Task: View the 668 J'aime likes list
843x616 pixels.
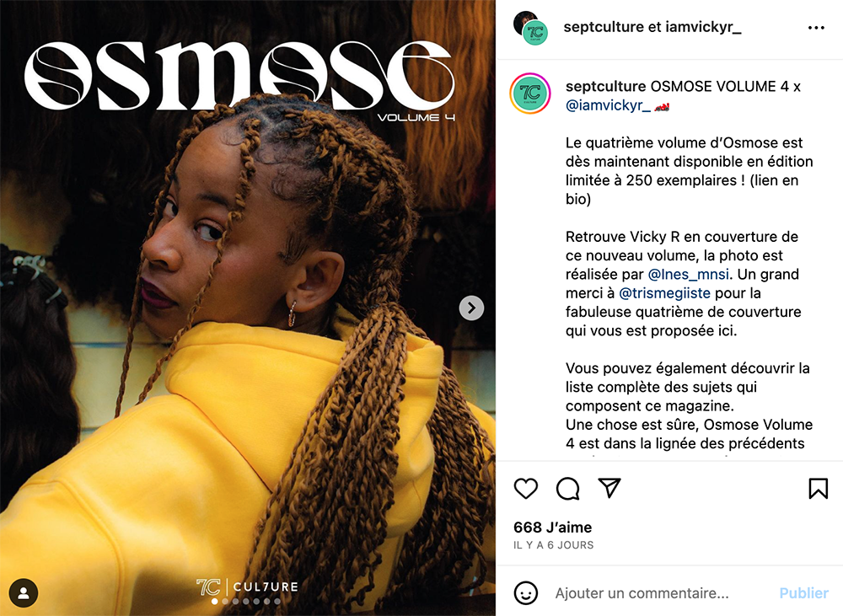Action: click(553, 528)
